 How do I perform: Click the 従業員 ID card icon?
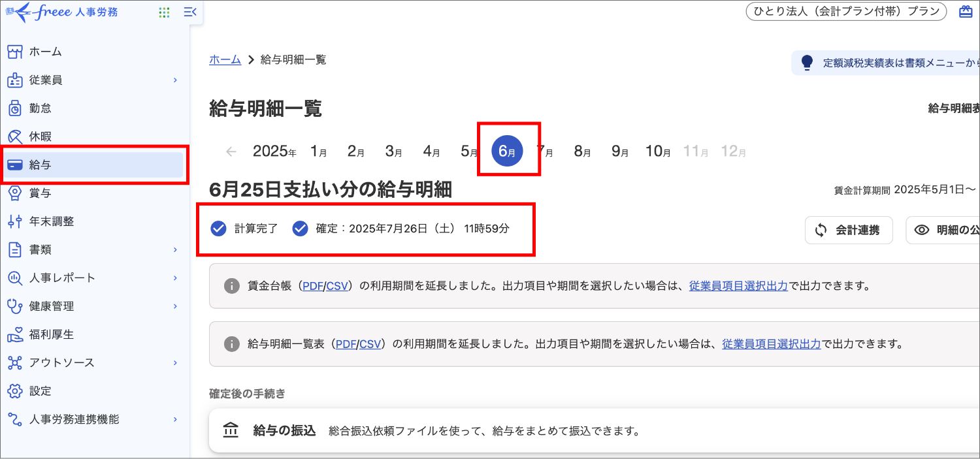click(x=15, y=80)
